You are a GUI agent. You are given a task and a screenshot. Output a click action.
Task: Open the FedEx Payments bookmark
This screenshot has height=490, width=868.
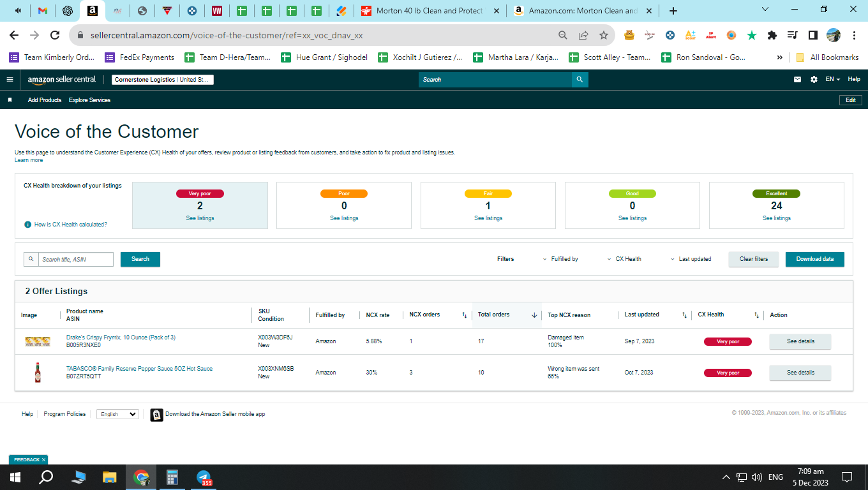(x=140, y=57)
